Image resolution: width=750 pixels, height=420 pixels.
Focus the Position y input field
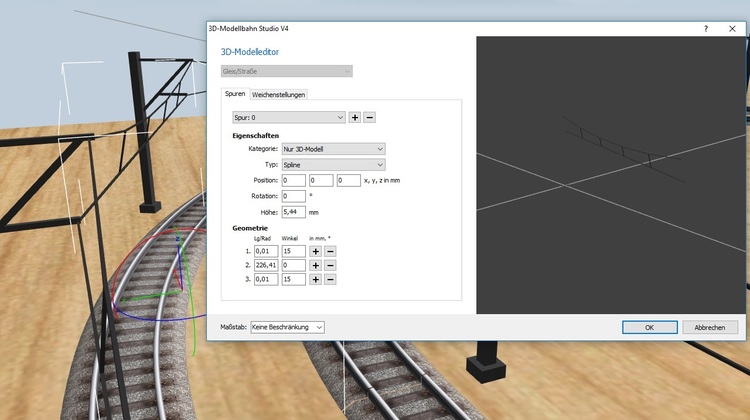click(x=321, y=180)
